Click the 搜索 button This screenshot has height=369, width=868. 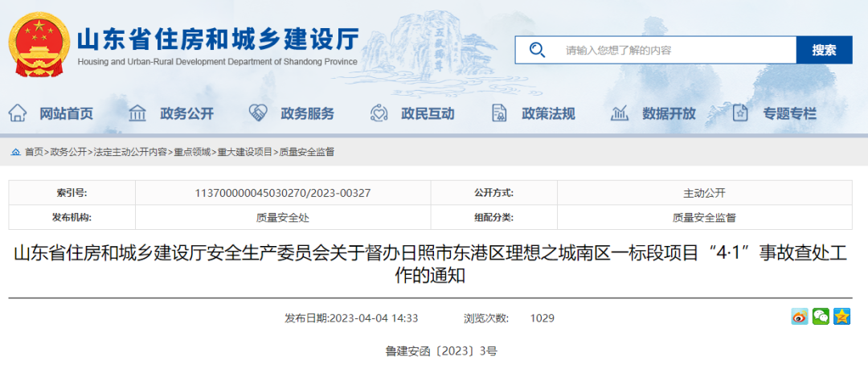[x=825, y=51]
